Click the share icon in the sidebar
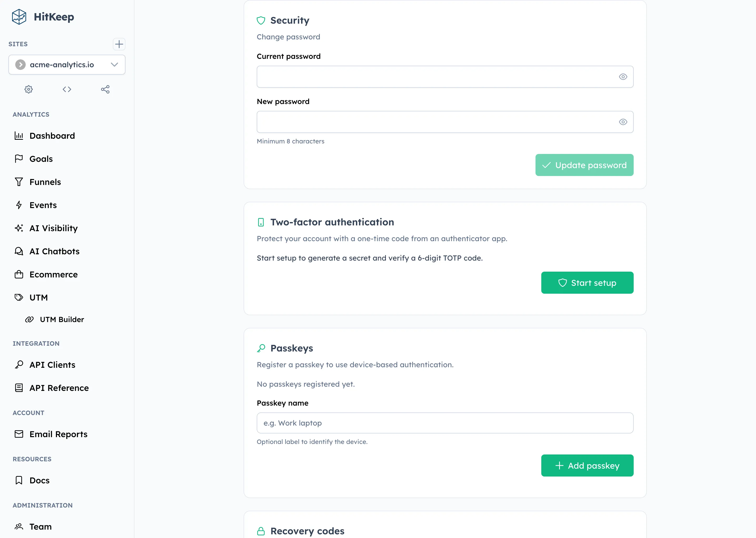 tap(105, 89)
